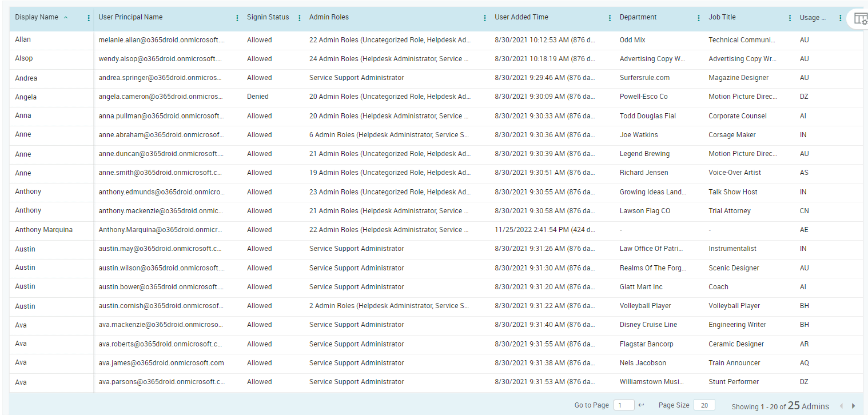Viewport: 868px width, 415px height.
Task: Click inside the Go to Page field
Action: [x=624, y=405]
